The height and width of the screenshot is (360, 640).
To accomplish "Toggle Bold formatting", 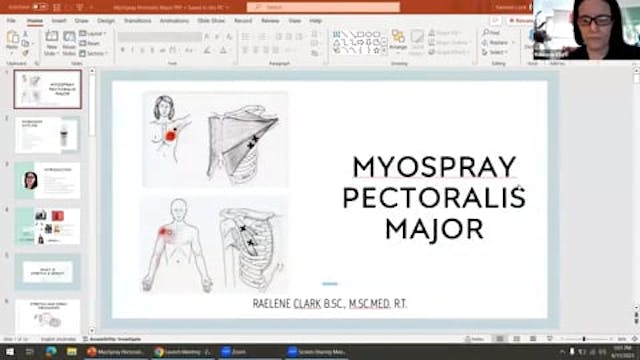I will 122,50.
